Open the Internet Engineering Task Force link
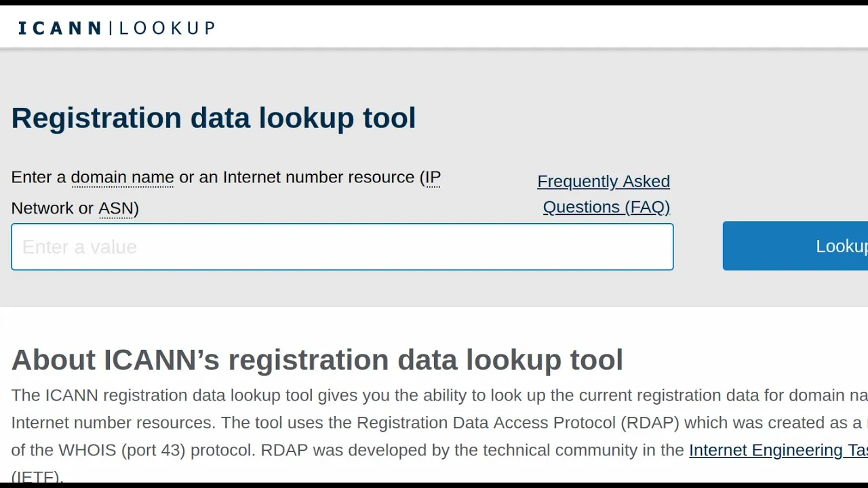Viewport: 868px width, 488px height. [778, 450]
